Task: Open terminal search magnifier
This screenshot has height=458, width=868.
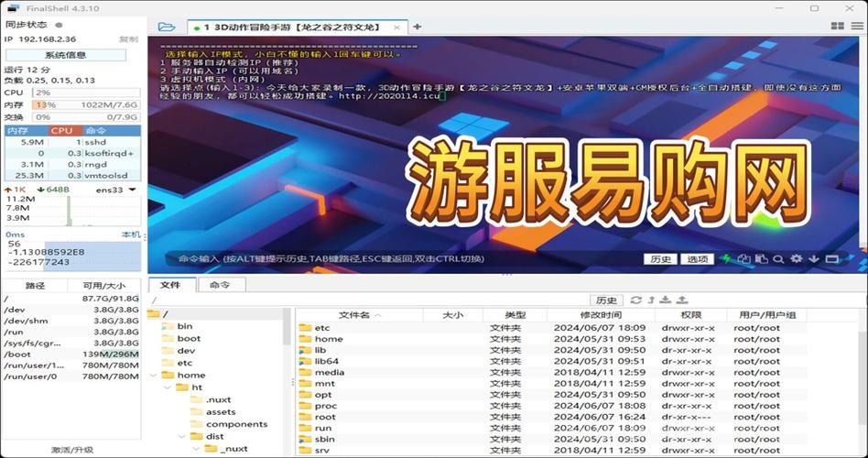Action: coord(778,258)
